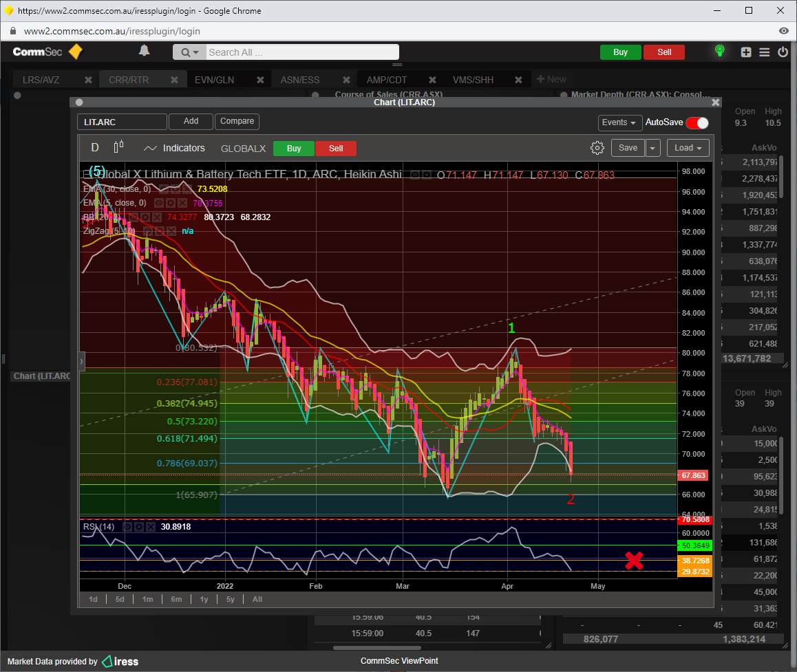
Task: Toggle the AutoSave switch
Action: coord(697,122)
